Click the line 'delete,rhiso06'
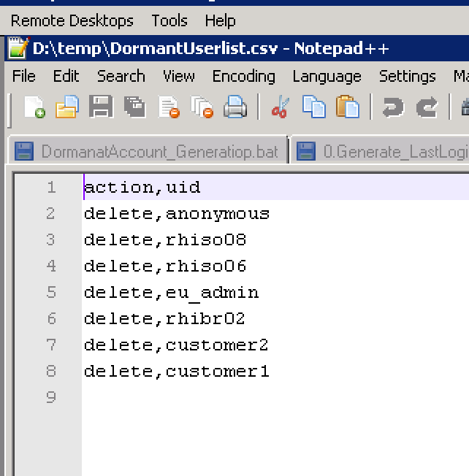 tap(165, 266)
